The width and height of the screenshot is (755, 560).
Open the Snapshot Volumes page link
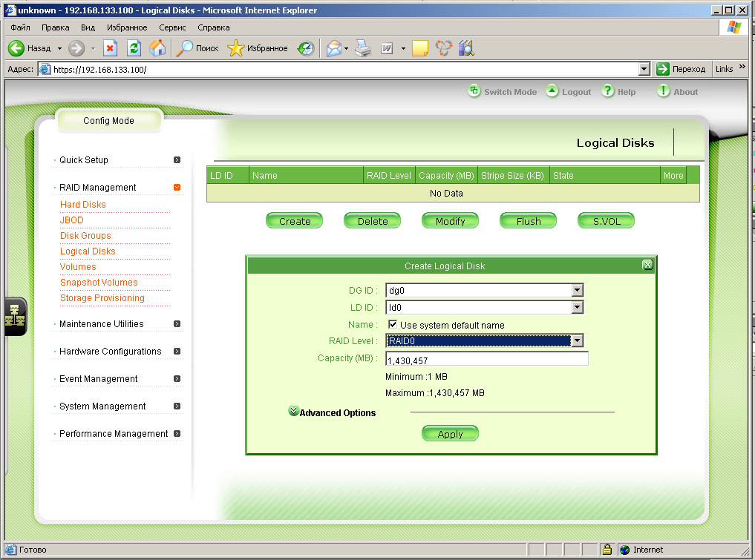[99, 283]
